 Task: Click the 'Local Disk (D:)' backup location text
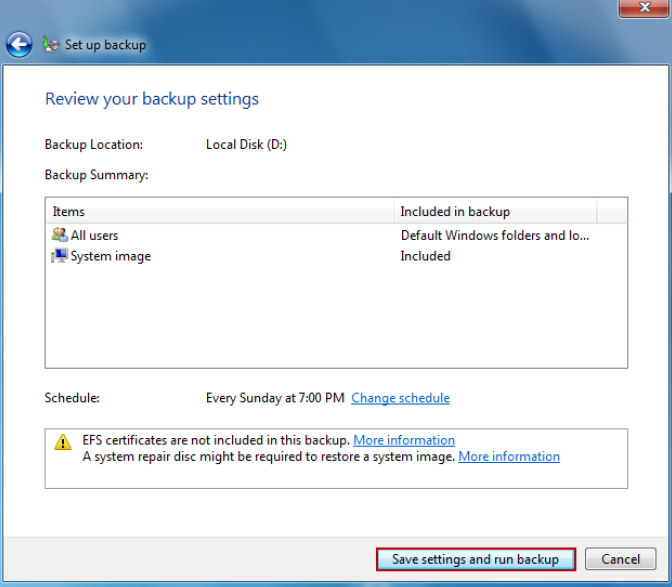coord(246,145)
